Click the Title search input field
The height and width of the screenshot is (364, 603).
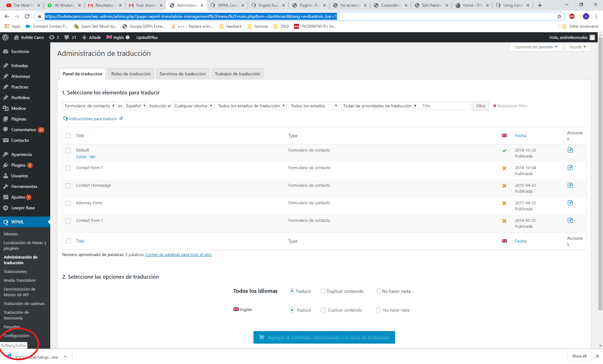click(445, 105)
